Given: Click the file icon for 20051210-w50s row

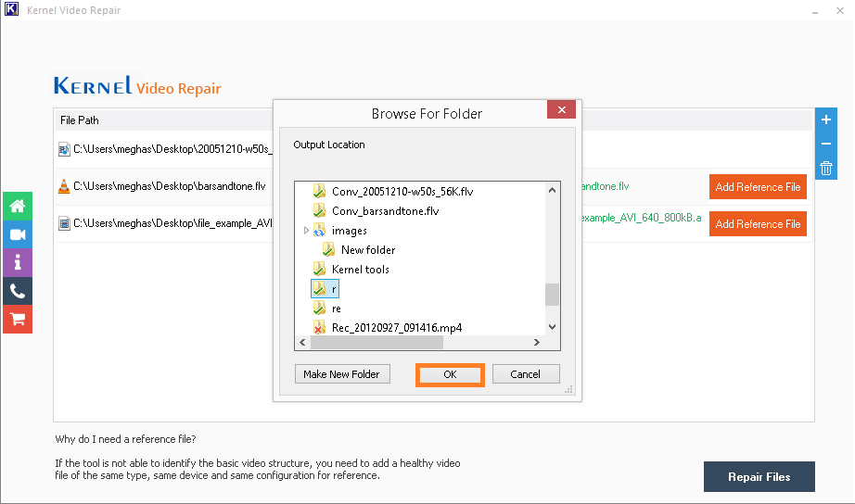Looking at the screenshot, I should point(64,149).
